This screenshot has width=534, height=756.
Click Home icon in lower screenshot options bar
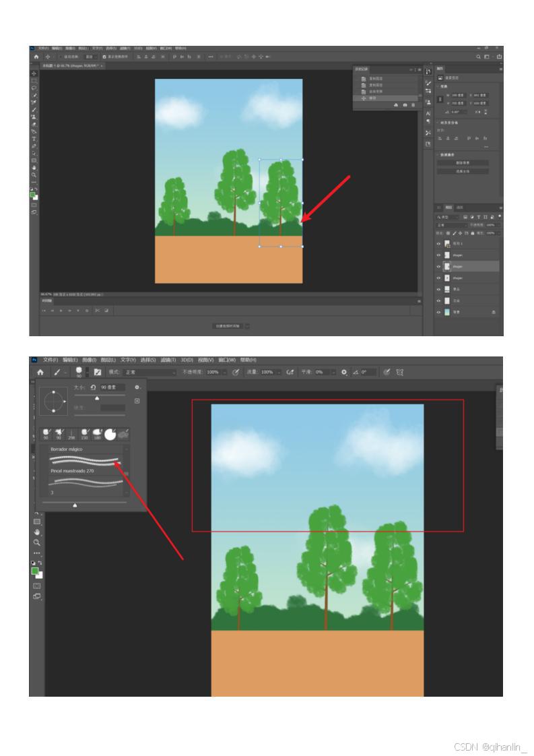[40, 372]
